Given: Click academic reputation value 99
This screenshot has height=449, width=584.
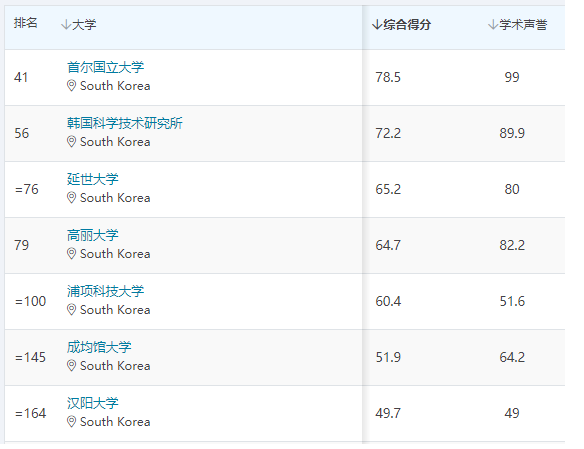Looking at the screenshot, I should tap(512, 77).
